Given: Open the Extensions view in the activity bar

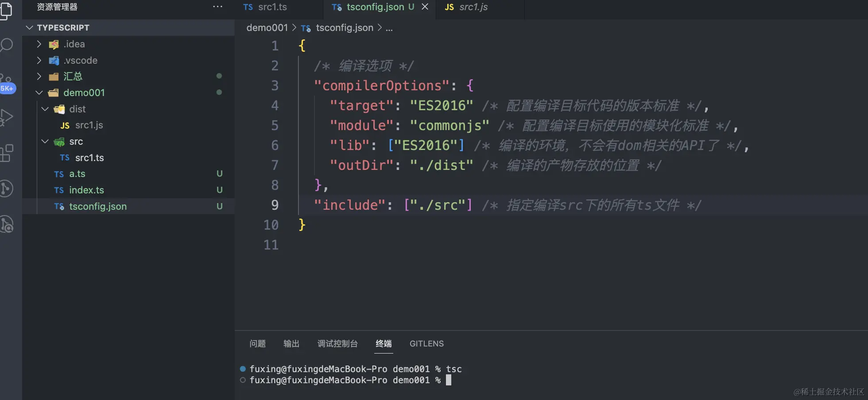Looking at the screenshot, I should (6, 153).
